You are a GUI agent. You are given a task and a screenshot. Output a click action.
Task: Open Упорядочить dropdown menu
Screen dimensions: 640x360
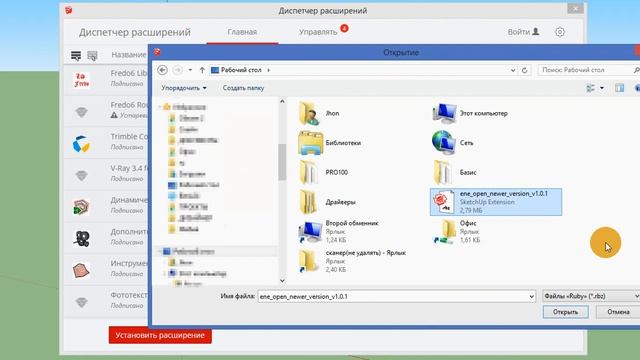[184, 88]
